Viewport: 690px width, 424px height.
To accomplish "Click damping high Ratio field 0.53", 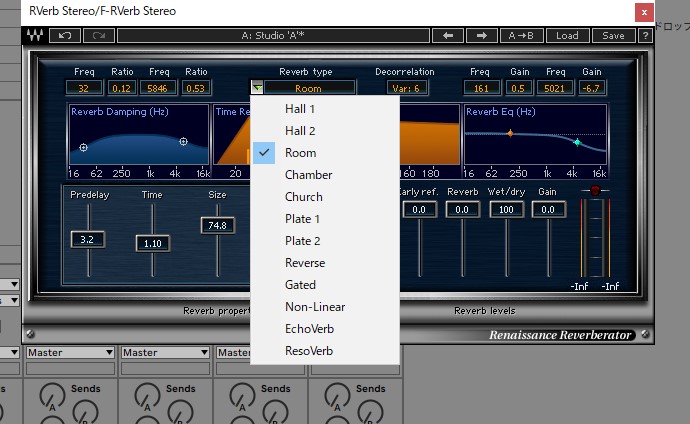I will pos(196,88).
